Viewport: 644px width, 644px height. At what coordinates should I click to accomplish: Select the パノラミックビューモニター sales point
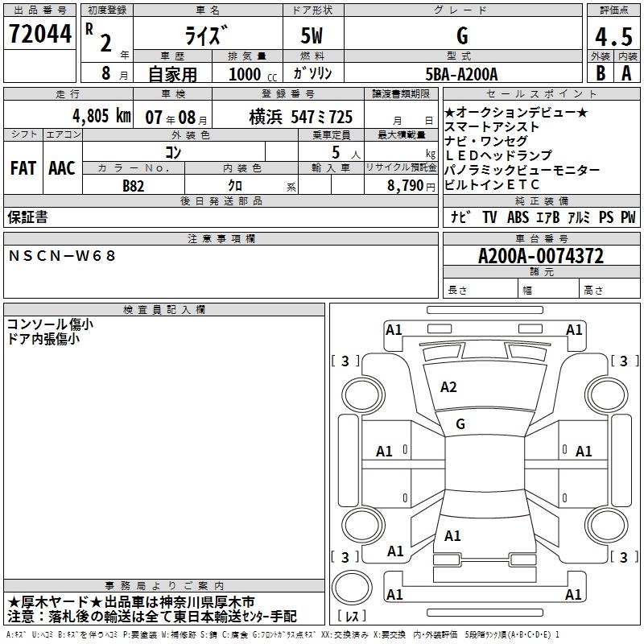(x=522, y=170)
